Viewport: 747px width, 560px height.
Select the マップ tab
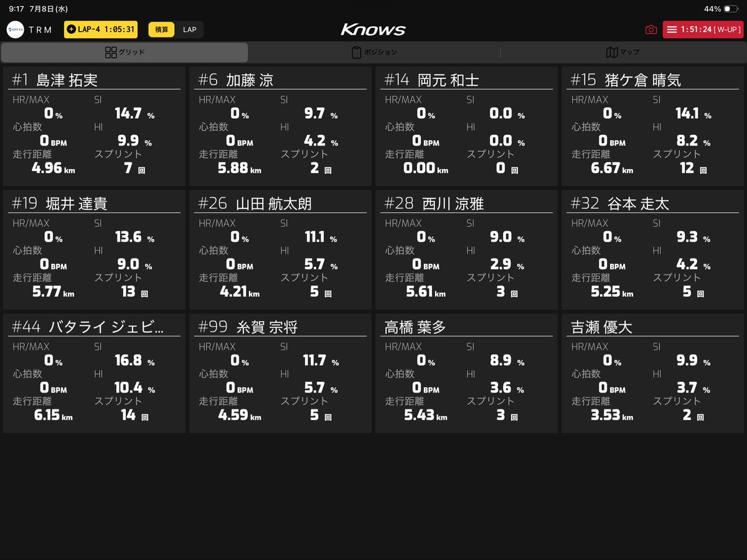[622, 52]
